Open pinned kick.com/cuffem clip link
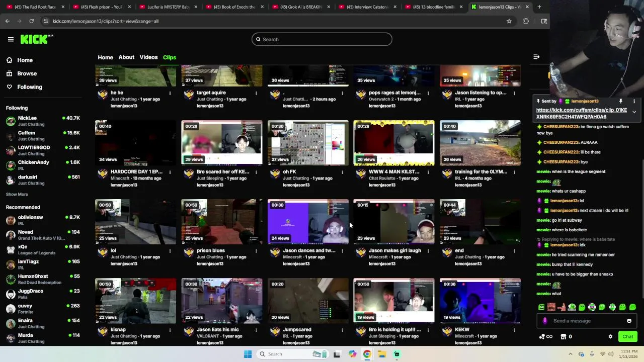Viewport: 644px width, 362px height. click(581, 113)
